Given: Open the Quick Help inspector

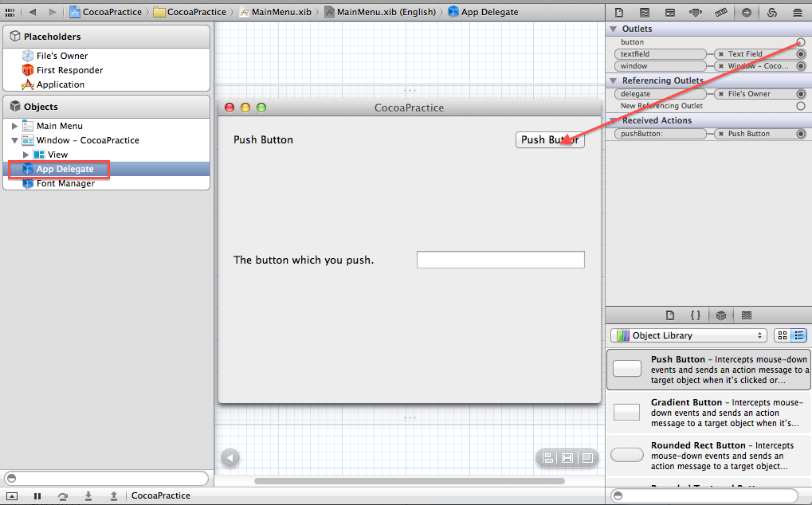Looking at the screenshot, I should coord(644,13).
